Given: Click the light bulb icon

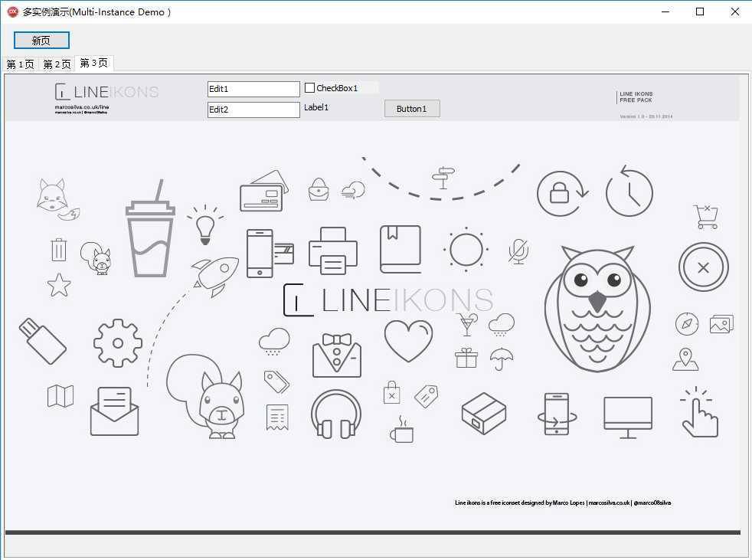Looking at the screenshot, I should (205, 224).
